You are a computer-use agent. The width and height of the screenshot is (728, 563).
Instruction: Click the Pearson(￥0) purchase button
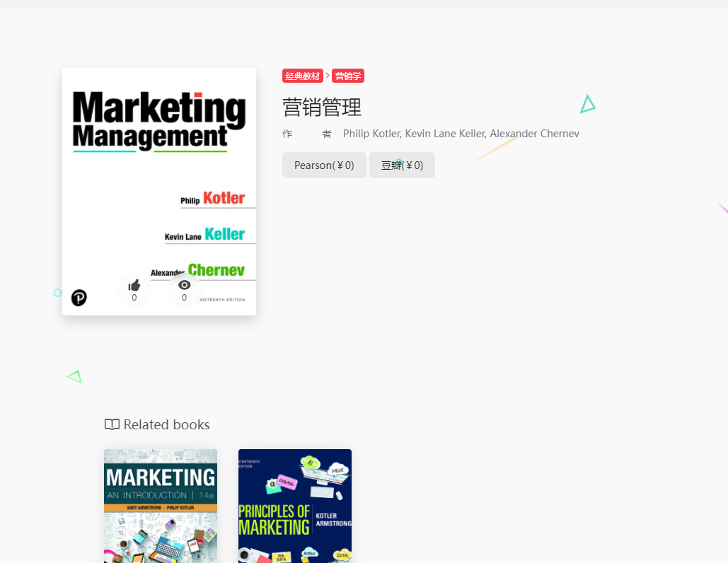point(324,166)
